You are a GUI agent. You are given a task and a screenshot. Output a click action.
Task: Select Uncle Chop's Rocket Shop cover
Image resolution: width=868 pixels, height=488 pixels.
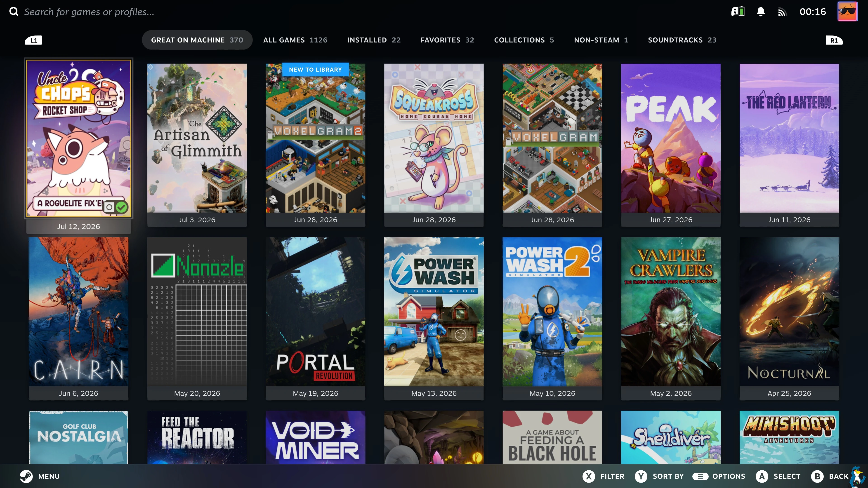point(78,138)
